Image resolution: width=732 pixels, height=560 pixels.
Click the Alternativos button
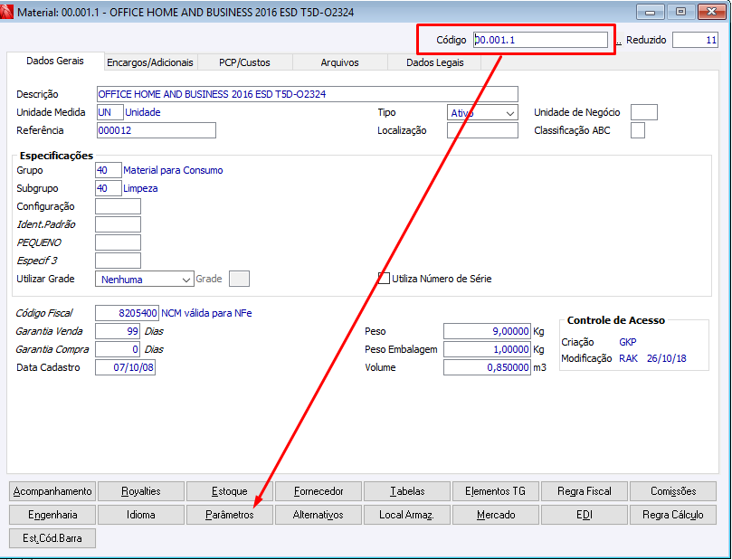[318, 515]
